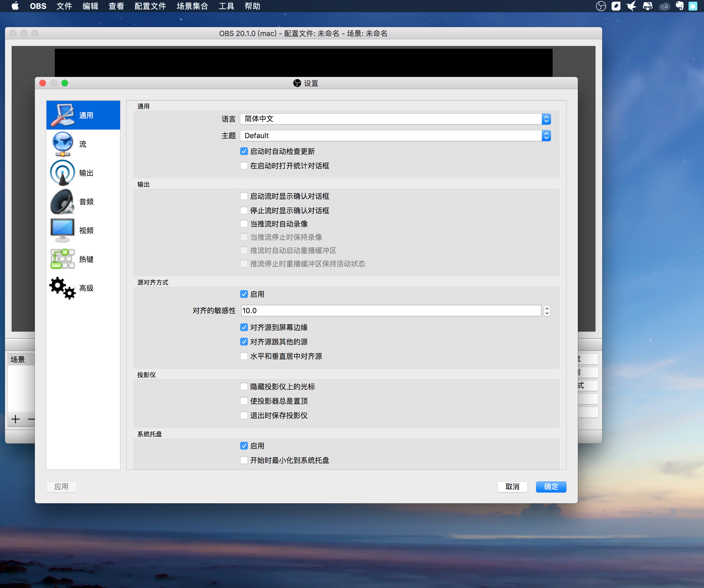This screenshot has height=588, width=704.
Task: Click the OBS status icon in menu bar
Action: pos(601,6)
